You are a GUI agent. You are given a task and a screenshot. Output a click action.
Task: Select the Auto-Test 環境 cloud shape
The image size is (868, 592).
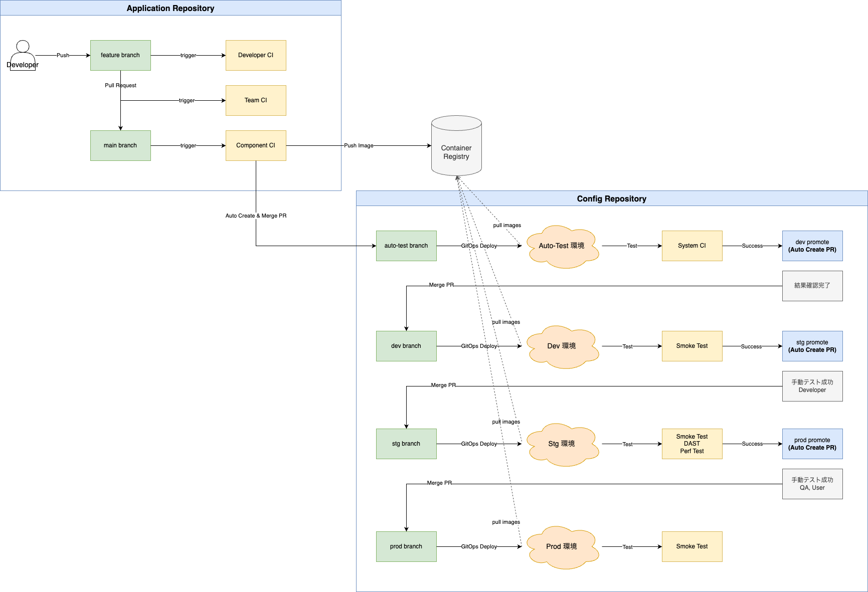562,246
